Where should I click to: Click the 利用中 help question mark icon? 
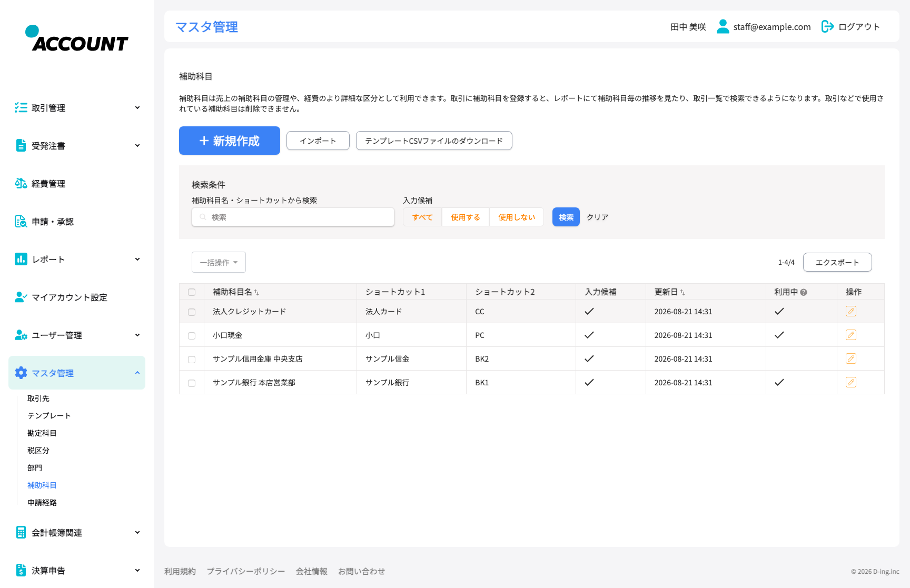pyautogui.click(x=804, y=292)
